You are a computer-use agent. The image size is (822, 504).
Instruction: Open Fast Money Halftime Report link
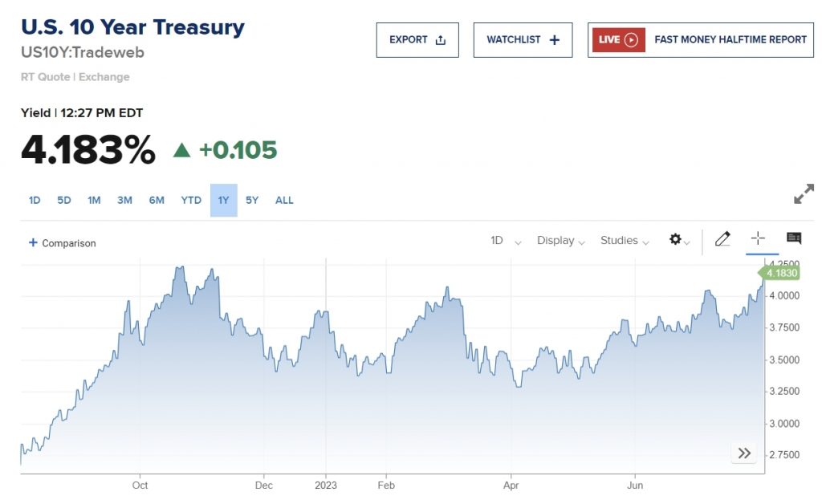click(x=730, y=39)
